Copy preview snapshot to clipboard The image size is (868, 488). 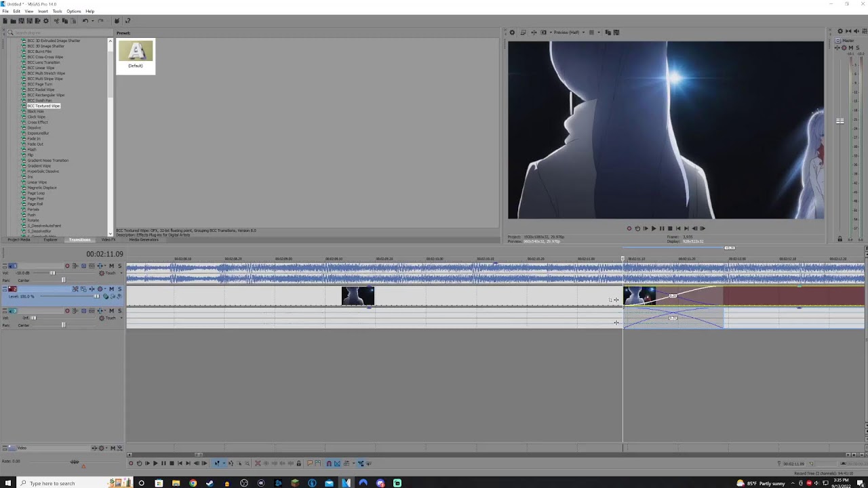pos(608,33)
